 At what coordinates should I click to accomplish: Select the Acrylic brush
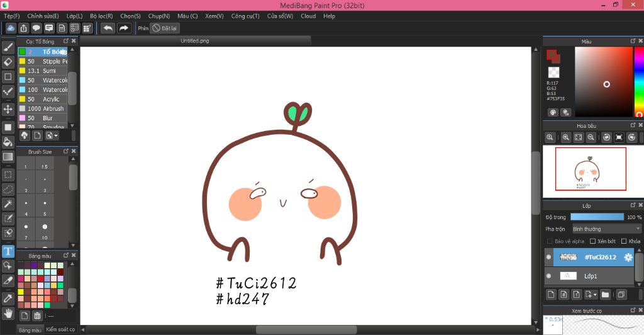(x=43, y=99)
